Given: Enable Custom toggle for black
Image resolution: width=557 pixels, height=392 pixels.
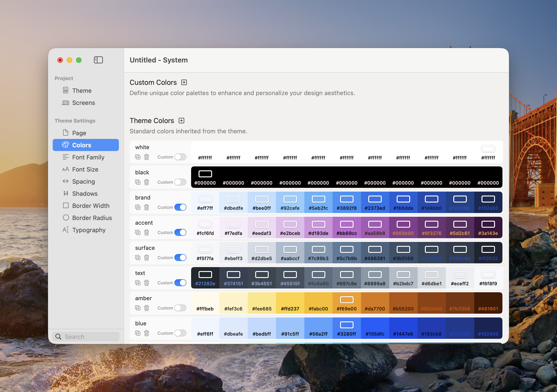Looking at the screenshot, I should point(180,182).
